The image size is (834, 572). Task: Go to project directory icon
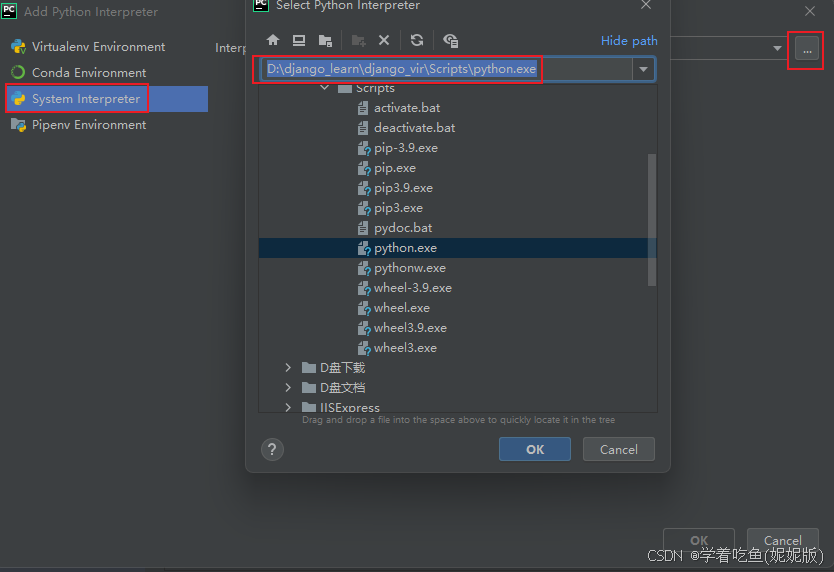[x=325, y=40]
